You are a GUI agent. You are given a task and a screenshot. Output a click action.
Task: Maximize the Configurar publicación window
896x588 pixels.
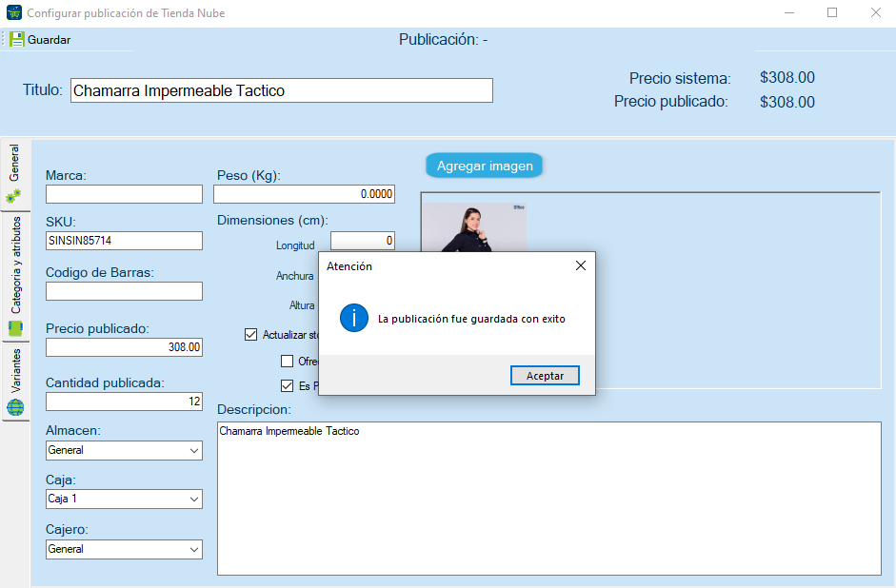click(832, 12)
